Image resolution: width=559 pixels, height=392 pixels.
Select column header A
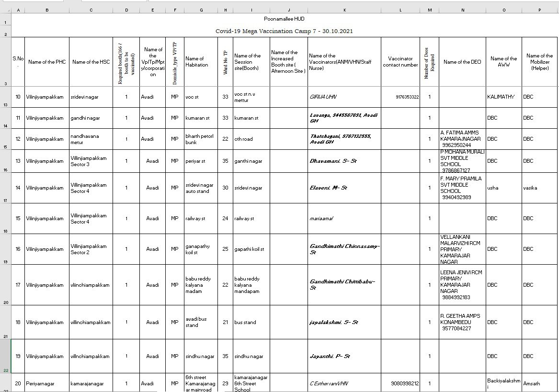coord(18,10)
